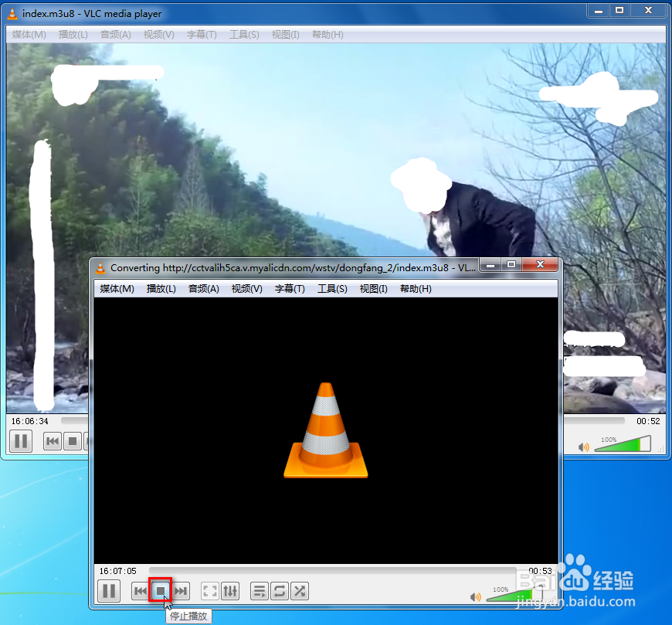Click the VLC cone icon in Converting window titlebar
The height and width of the screenshot is (625, 672).
point(100,265)
